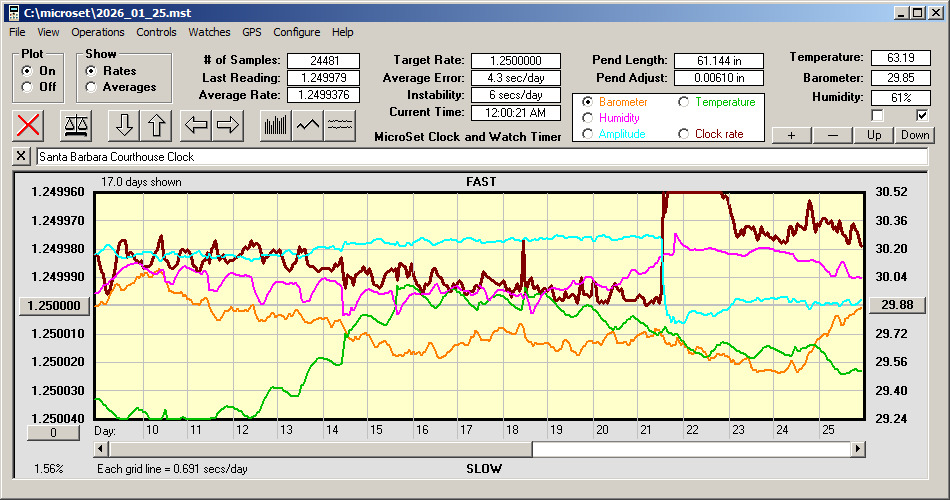Click the right arrow toolbar icon
The image size is (950, 500).
pyautogui.click(x=228, y=125)
